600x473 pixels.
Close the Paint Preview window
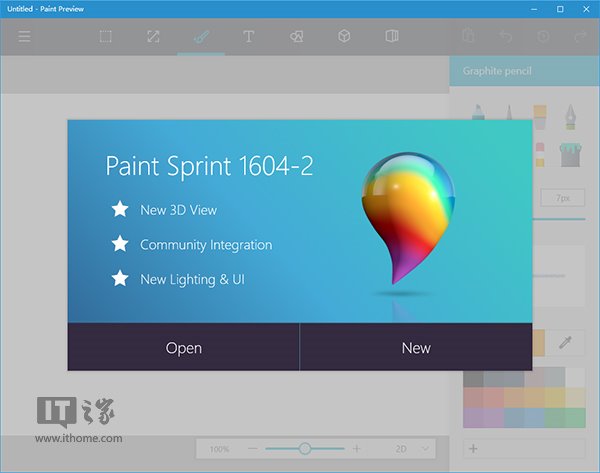(x=586, y=9)
